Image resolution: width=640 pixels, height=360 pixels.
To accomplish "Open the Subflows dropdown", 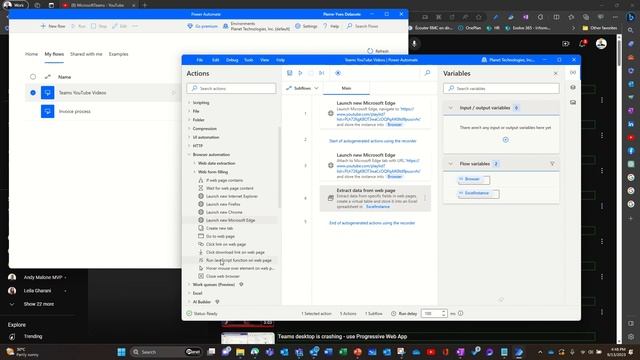I will point(302,88).
